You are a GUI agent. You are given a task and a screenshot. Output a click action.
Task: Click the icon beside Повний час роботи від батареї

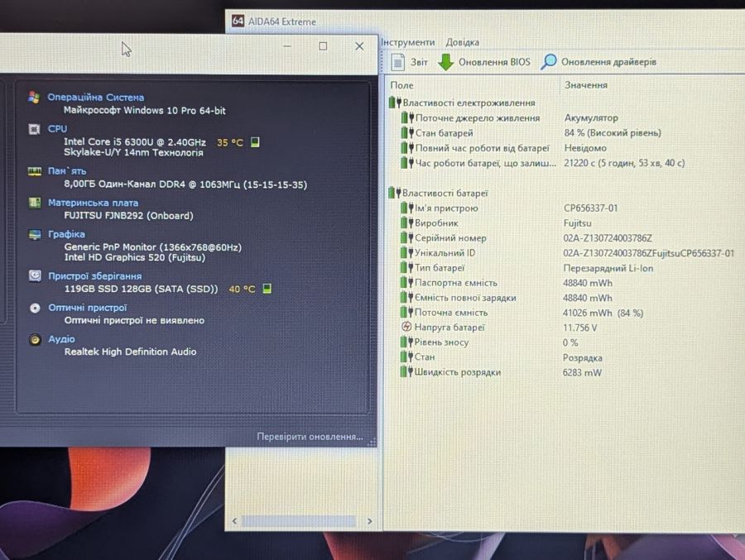pos(407,148)
